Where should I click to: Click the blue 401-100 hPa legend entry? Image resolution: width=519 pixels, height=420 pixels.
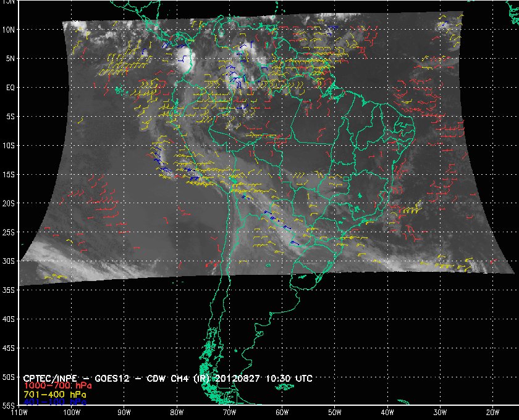54,401
